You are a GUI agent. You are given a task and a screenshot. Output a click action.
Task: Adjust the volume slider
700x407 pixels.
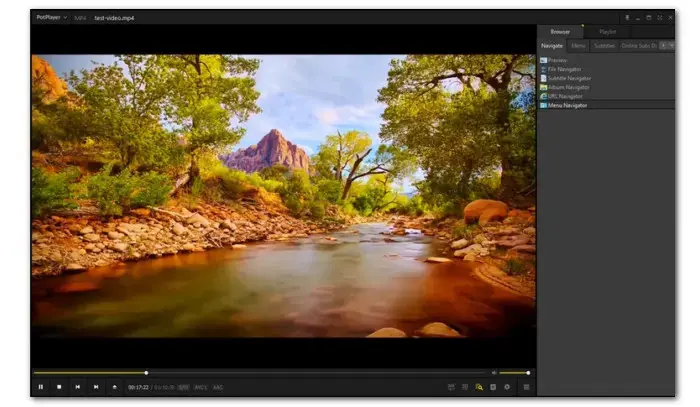[x=514, y=373]
